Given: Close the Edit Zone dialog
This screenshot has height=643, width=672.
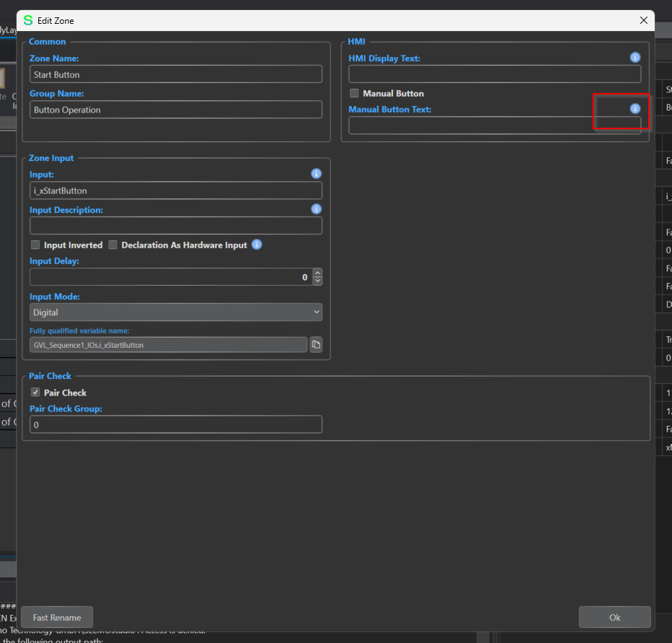Looking at the screenshot, I should tap(643, 20).
